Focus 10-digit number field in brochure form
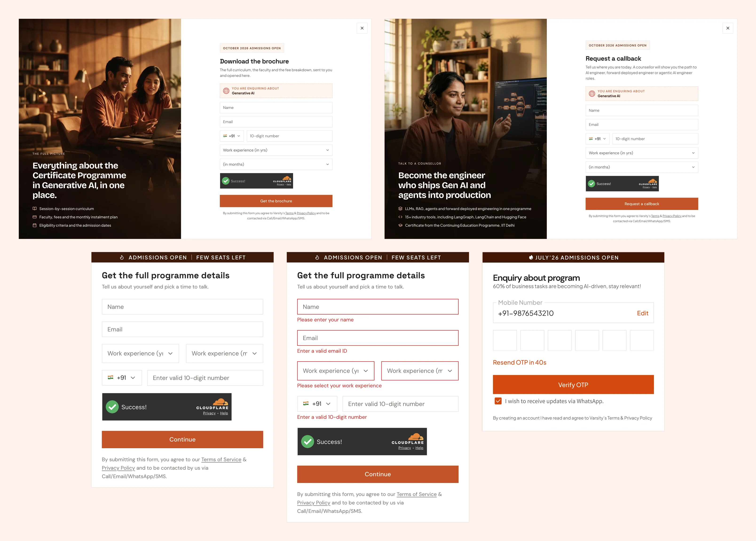The height and width of the screenshot is (541, 756). click(x=289, y=136)
